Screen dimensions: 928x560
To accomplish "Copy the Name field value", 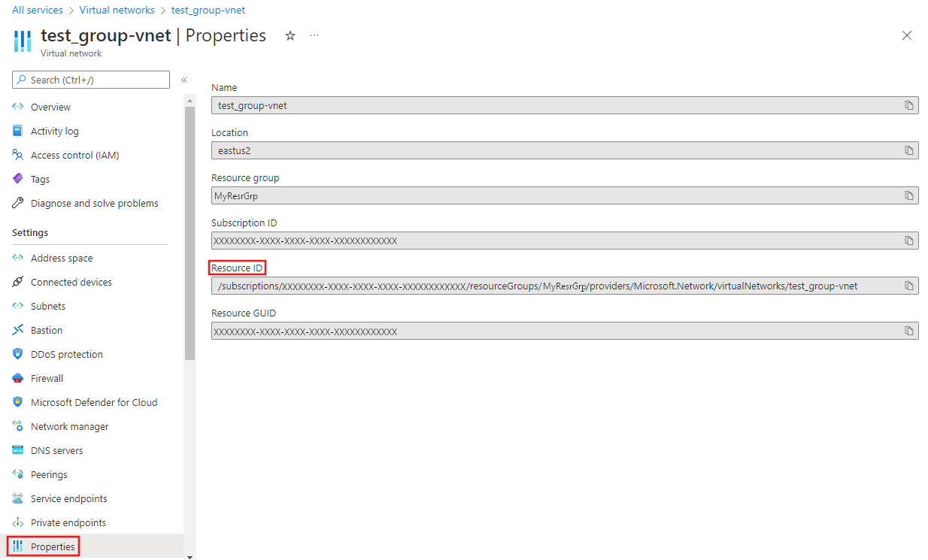I will (x=908, y=105).
